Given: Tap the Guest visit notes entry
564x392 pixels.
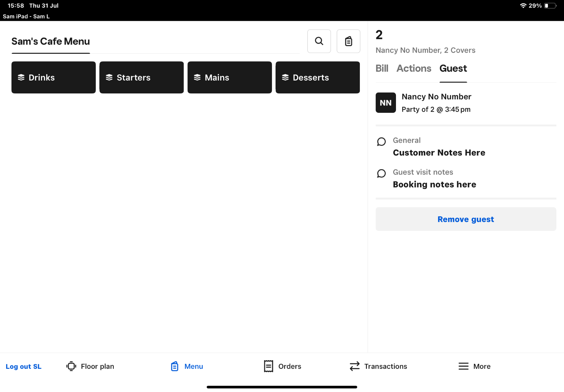Looking at the screenshot, I should [434, 179].
